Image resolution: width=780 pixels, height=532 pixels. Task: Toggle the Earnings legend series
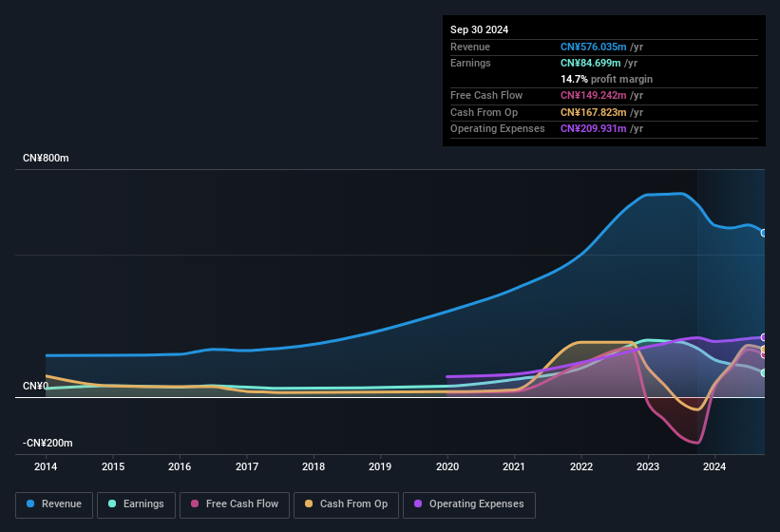pos(136,504)
